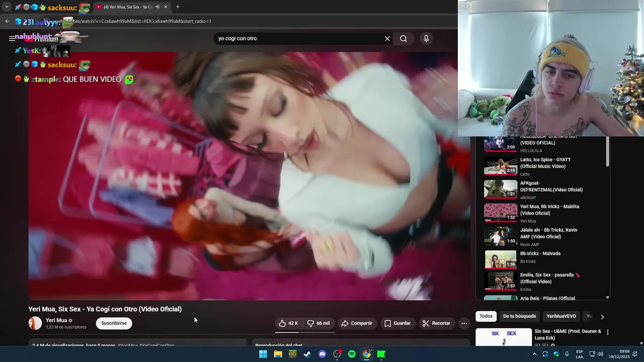Open the Windows Start menu
The width and height of the screenshot is (644, 362).
(263, 354)
